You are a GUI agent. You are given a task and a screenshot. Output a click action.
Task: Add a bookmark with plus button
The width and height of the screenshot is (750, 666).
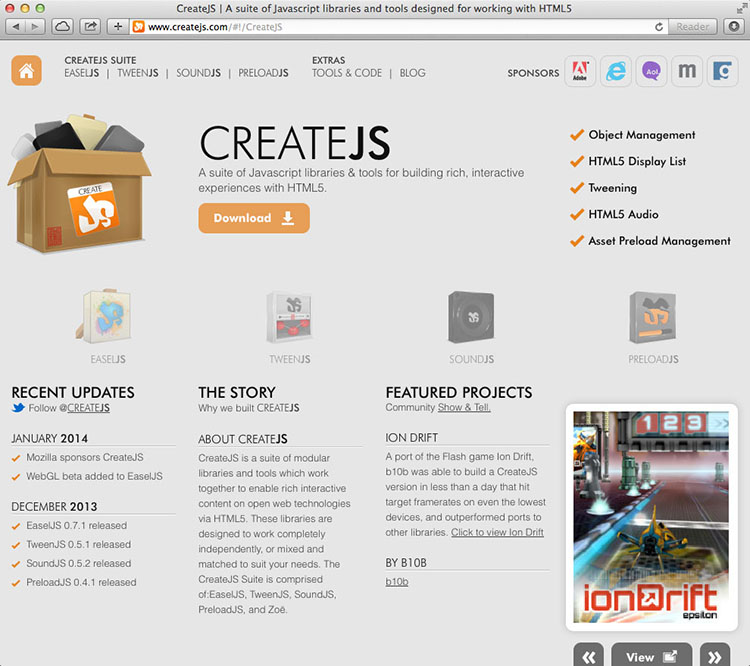(x=118, y=27)
